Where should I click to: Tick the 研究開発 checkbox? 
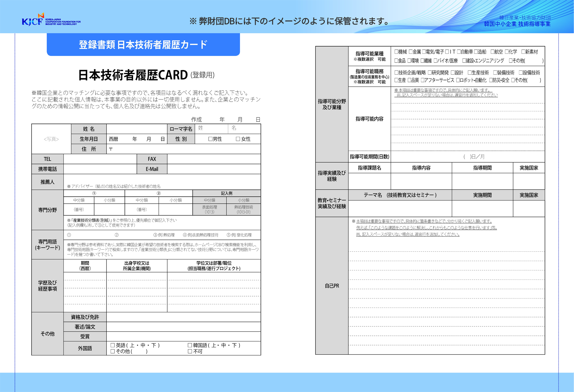tap(430, 73)
